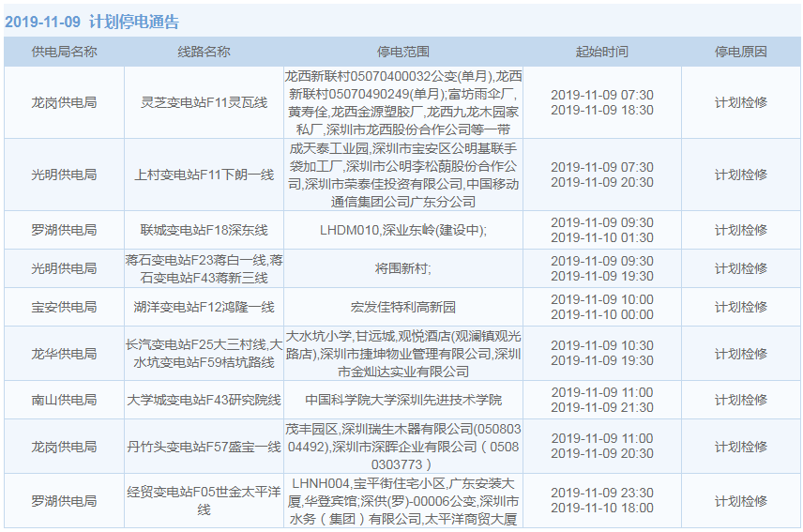Image resolution: width=803 pixels, height=532 pixels.
Task: Click the 宏发佳特利高新园 outage range cell
Action: pos(402,307)
